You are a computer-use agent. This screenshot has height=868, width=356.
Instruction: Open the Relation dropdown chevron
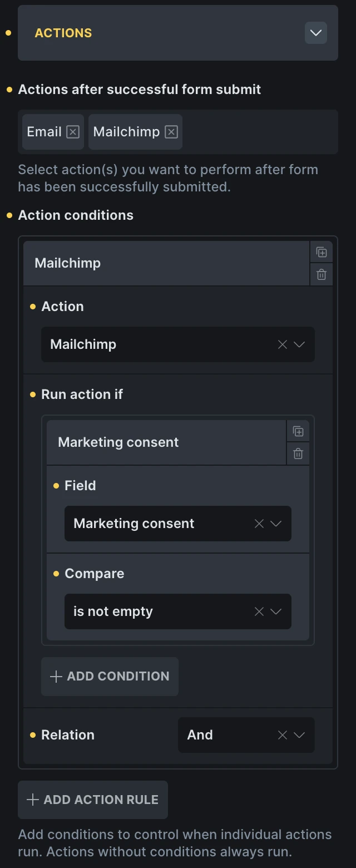[x=299, y=735]
